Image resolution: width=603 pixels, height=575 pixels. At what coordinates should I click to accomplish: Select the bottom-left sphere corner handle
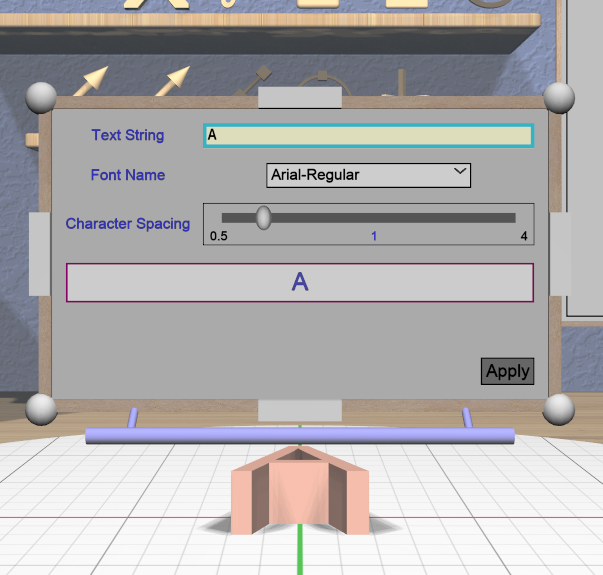41,409
